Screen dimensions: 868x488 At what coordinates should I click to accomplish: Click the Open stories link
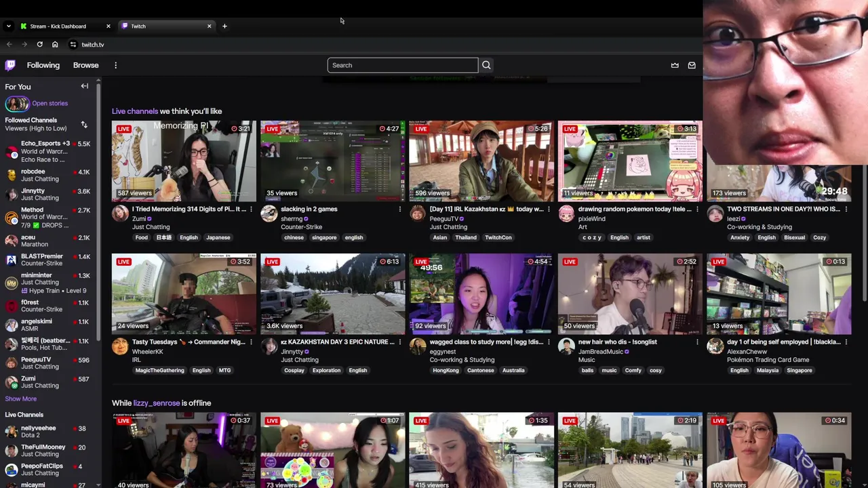(x=50, y=103)
